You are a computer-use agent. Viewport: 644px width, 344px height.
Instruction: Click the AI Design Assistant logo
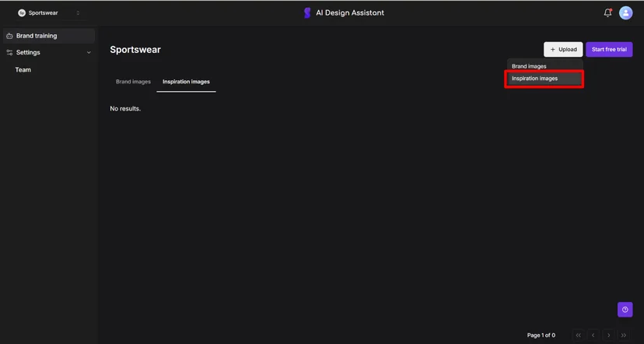307,12
